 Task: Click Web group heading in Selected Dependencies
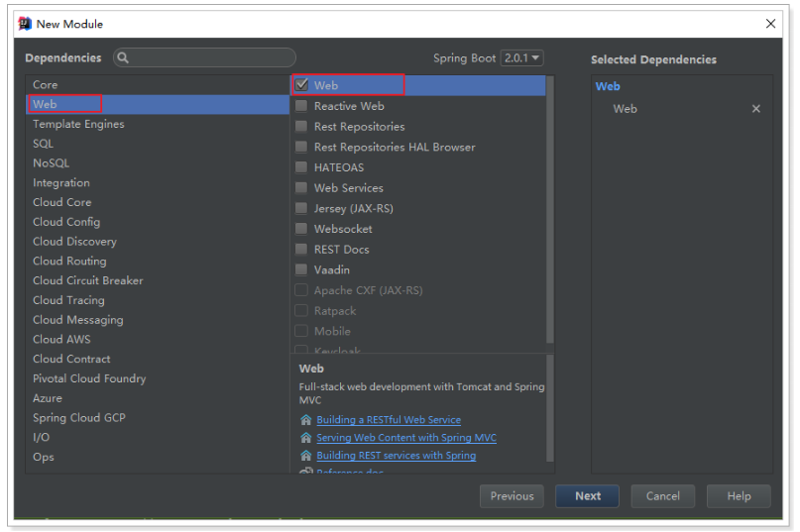coord(608,86)
